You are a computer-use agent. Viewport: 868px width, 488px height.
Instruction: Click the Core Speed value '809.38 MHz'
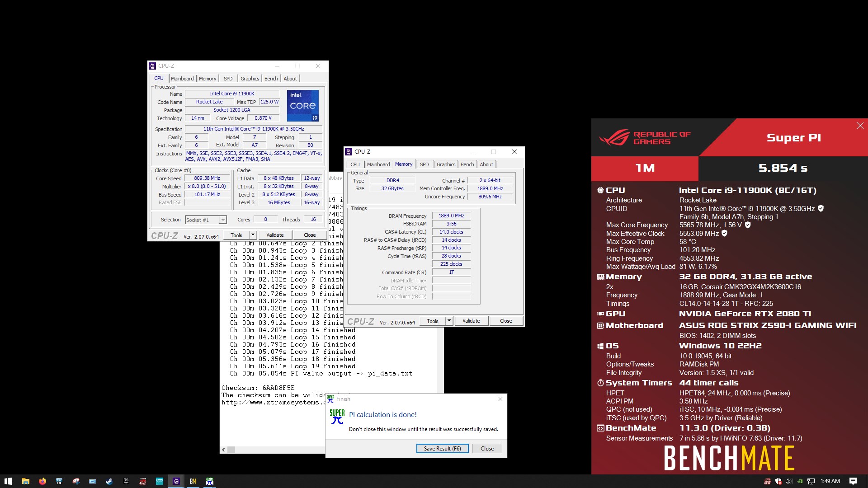coord(207,178)
